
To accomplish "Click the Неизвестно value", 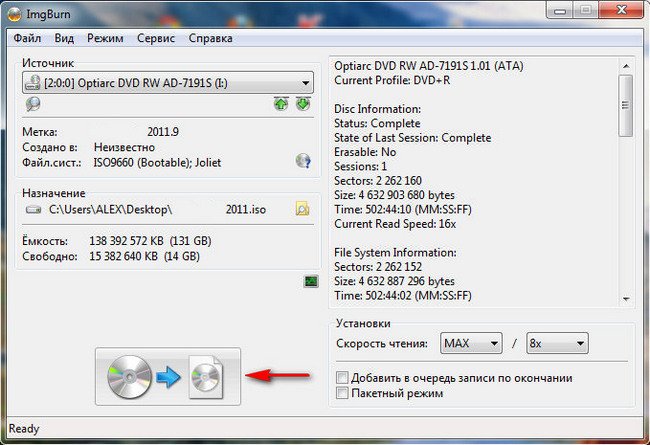I will pos(124,147).
